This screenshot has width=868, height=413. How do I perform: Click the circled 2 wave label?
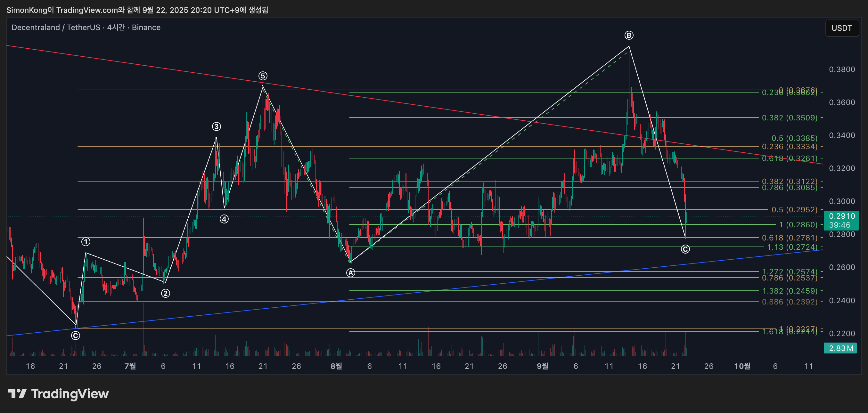(166, 293)
